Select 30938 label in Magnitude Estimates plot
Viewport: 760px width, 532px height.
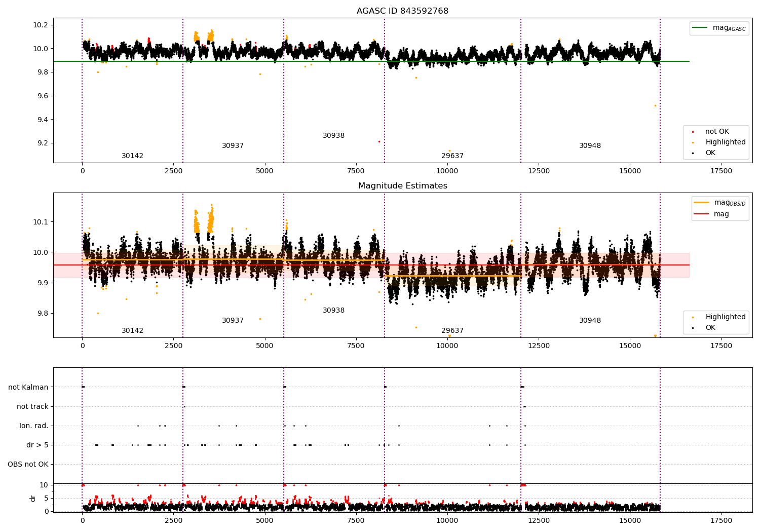coord(333,310)
